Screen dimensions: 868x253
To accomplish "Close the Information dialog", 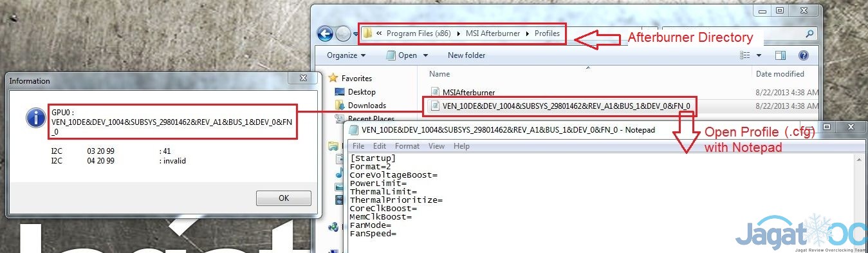I will (302, 79).
